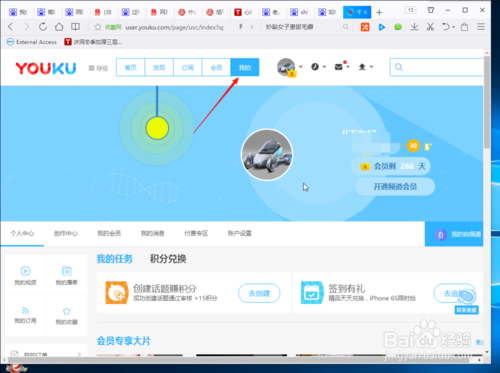Expand the upload arrow dropdown

(371, 67)
